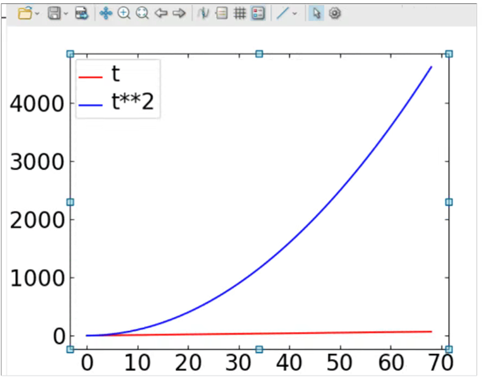The width and height of the screenshot is (482, 385).
Task: Click the x-axis label '50'
Action: coord(339,363)
